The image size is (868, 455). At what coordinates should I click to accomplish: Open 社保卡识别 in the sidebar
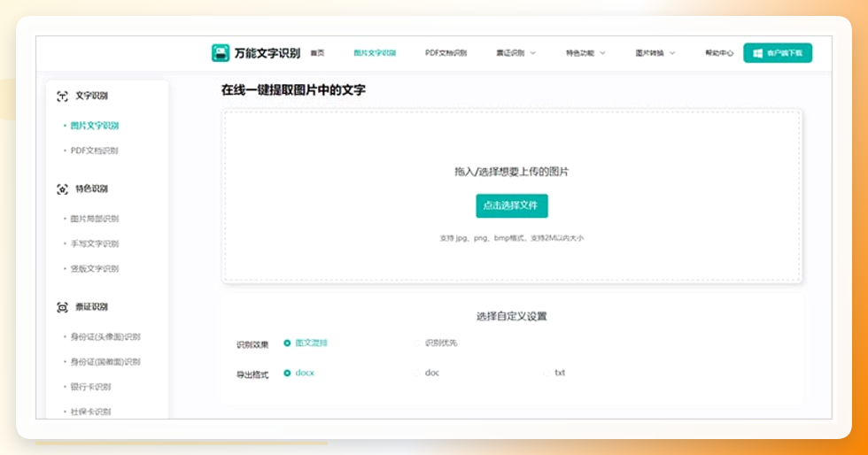(90, 412)
